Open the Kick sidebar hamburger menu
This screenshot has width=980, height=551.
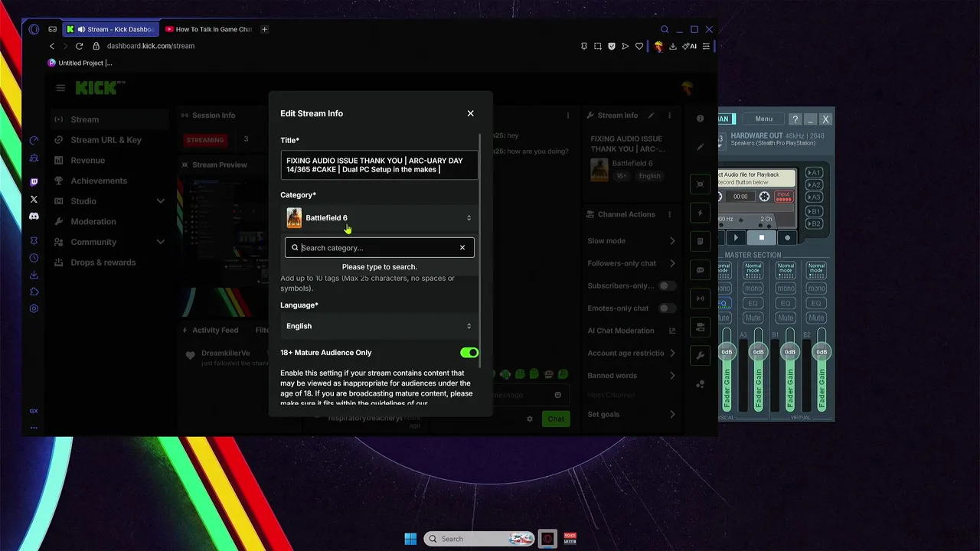(x=60, y=88)
